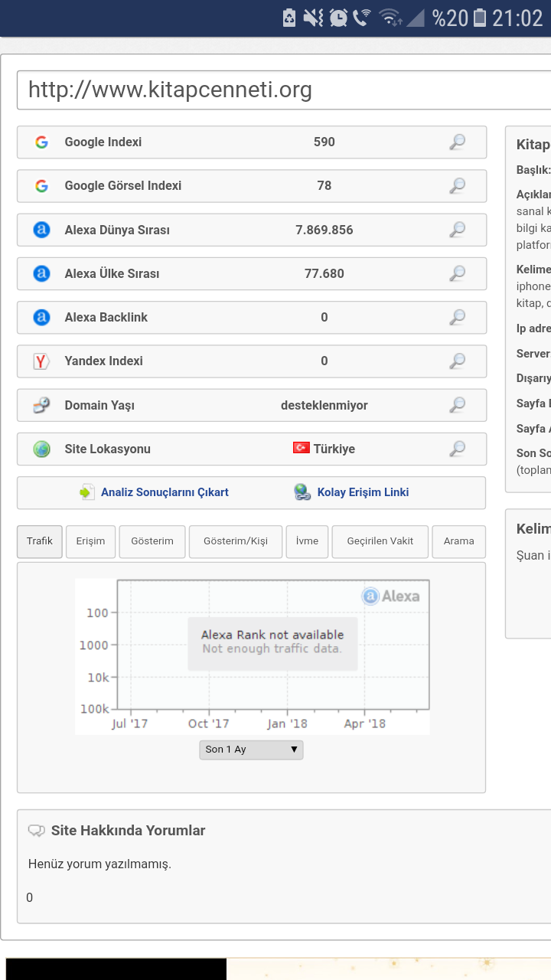Click the Henüz yorum yazılmamış text
Image resolution: width=551 pixels, height=980 pixels.
99,864
